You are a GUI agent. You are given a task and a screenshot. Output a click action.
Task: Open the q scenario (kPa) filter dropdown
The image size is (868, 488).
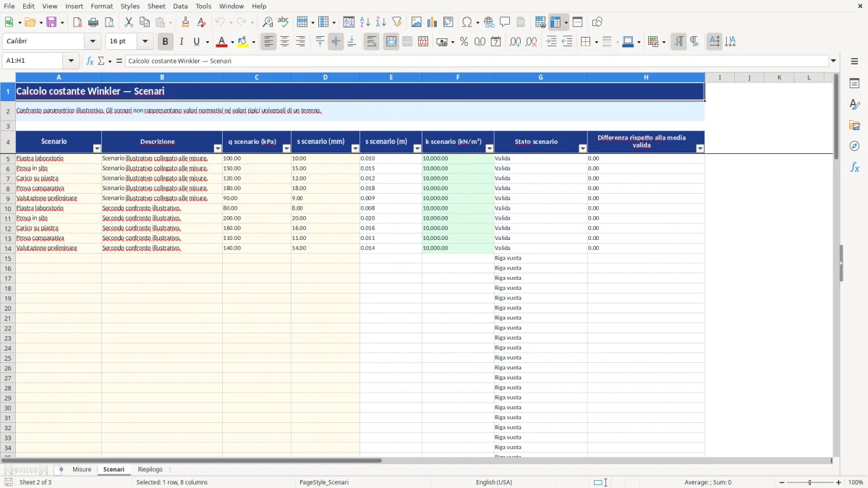pos(286,148)
